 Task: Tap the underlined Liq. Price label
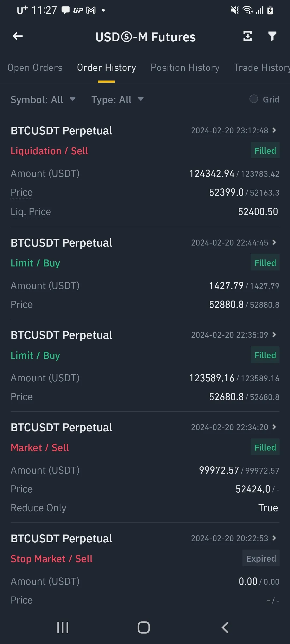pyautogui.click(x=31, y=212)
